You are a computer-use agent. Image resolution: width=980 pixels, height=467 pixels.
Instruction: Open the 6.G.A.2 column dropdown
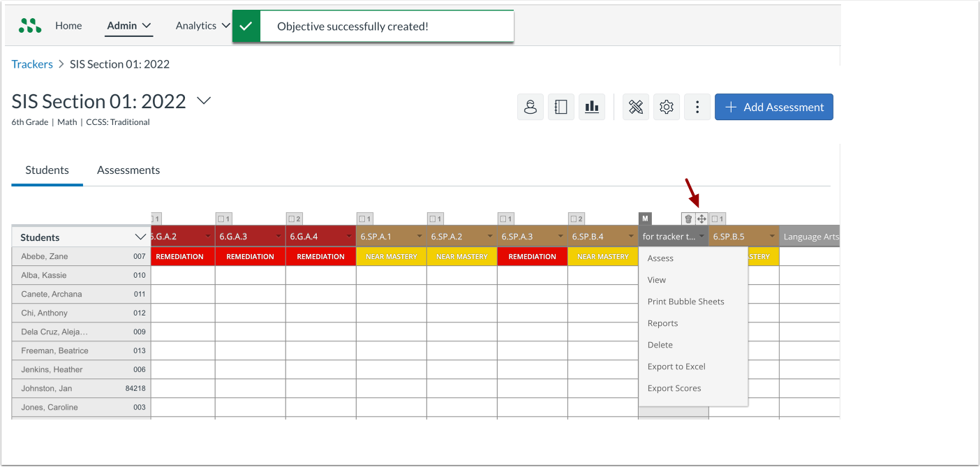click(208, 237)
